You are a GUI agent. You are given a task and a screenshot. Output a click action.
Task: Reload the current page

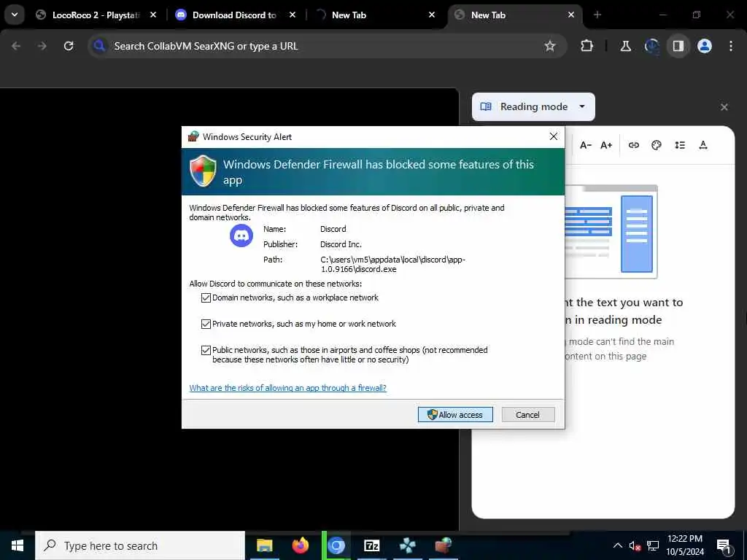click(x=69, y=46)
